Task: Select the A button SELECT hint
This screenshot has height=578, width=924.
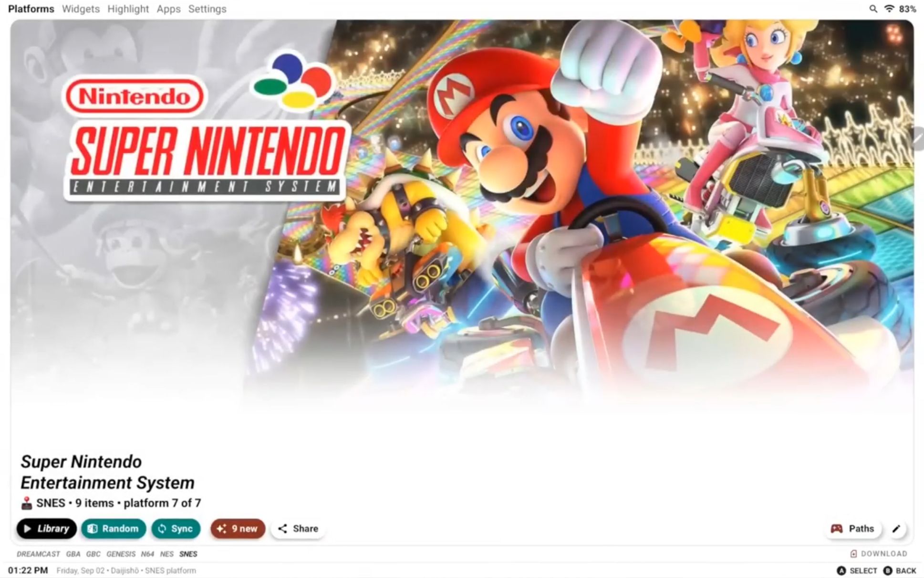Action: pos(857,570)
